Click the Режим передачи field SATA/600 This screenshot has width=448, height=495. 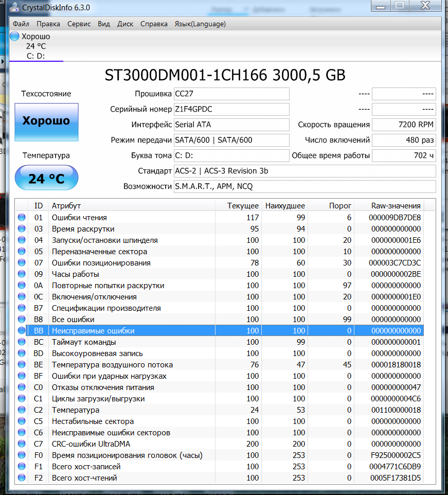pyautogui.click(x=231, y=140)
